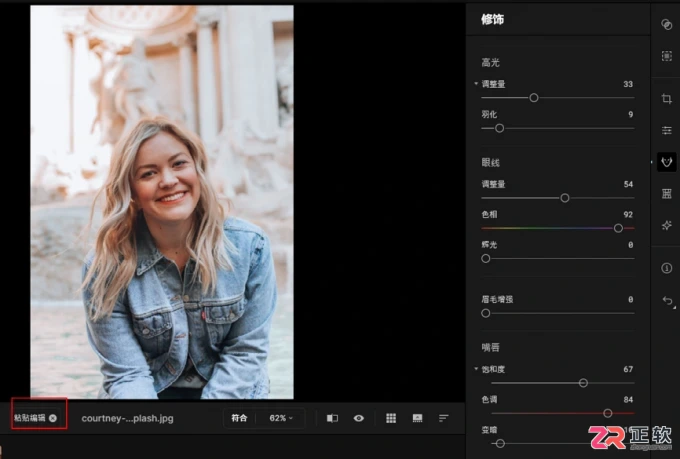Click the filename courtney-...plash.jpg label
The image size is (680, 459).
tap(128, 419)
